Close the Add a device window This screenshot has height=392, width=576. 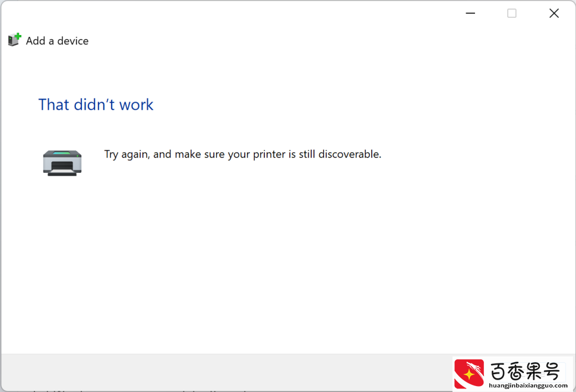tap(554, 13)
